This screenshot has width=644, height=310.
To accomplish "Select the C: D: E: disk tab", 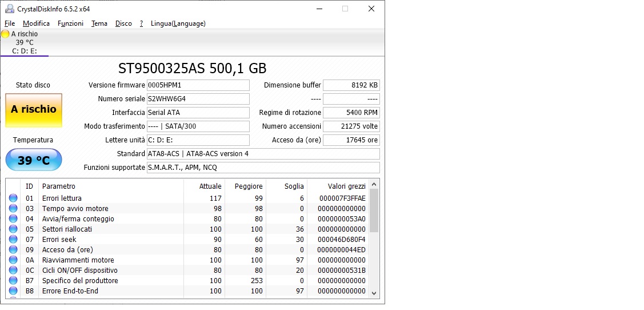I will coord(25,42).
